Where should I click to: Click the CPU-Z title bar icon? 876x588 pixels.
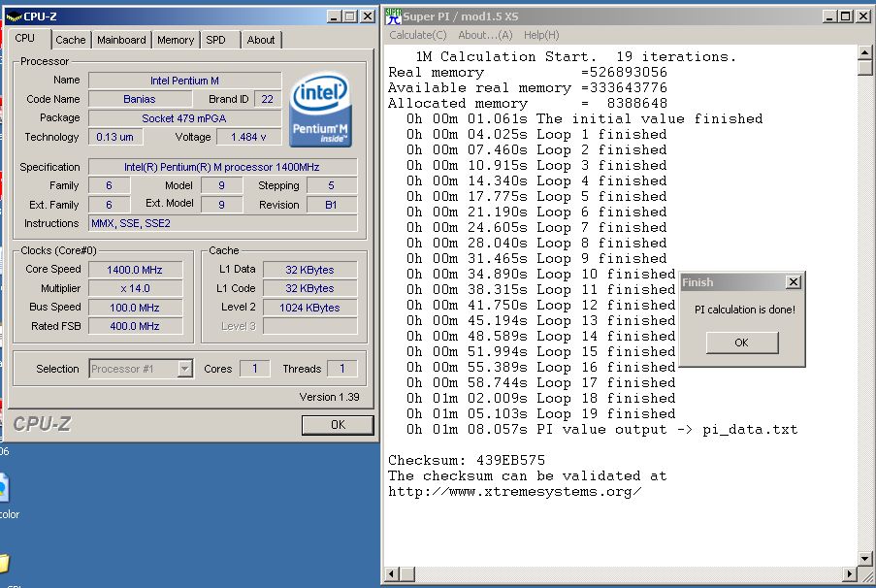14,16
